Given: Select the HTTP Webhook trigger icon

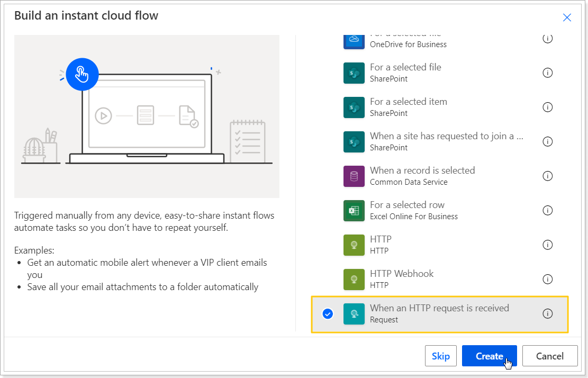Looking at the screenshot, I should [x=354, y=280].
